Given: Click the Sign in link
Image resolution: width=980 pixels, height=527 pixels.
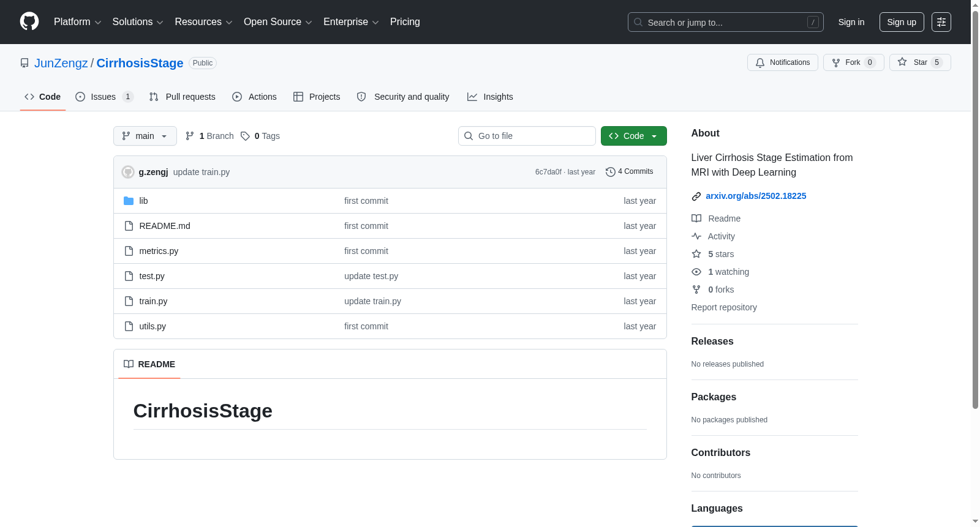Looking at the screenshot, I should click(x=851, y=22).
